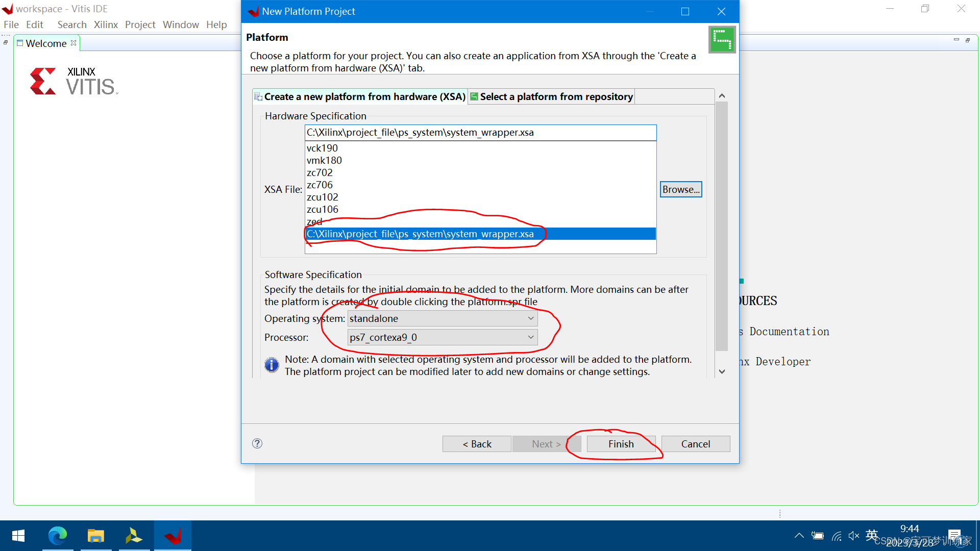This screenshot has width=980, height=551.
Task: Click the battery tray icon
Action: point(818,536)
